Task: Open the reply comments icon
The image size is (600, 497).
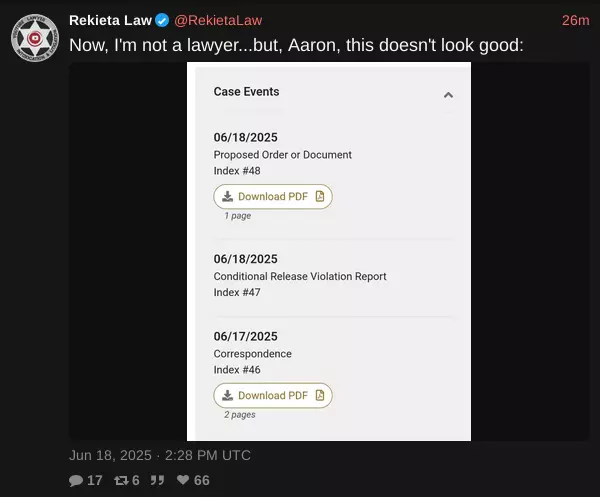Action: pos(76,481)
